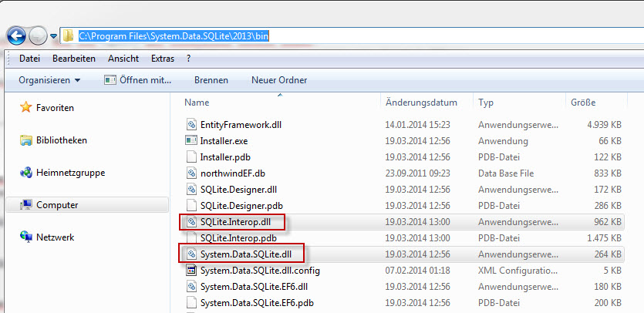Select the Installer.exe file name
Viewport: 644px width, 313px height.
(224, 141)
